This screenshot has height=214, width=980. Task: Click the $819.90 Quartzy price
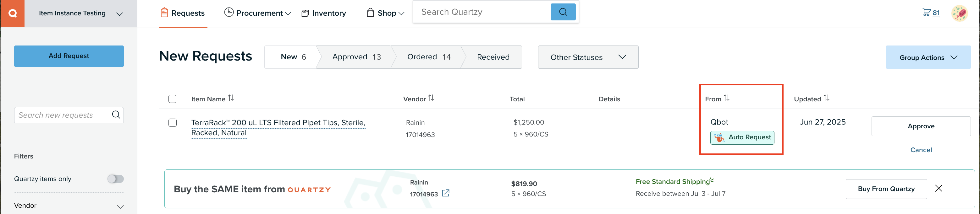(x=524, y=184)
